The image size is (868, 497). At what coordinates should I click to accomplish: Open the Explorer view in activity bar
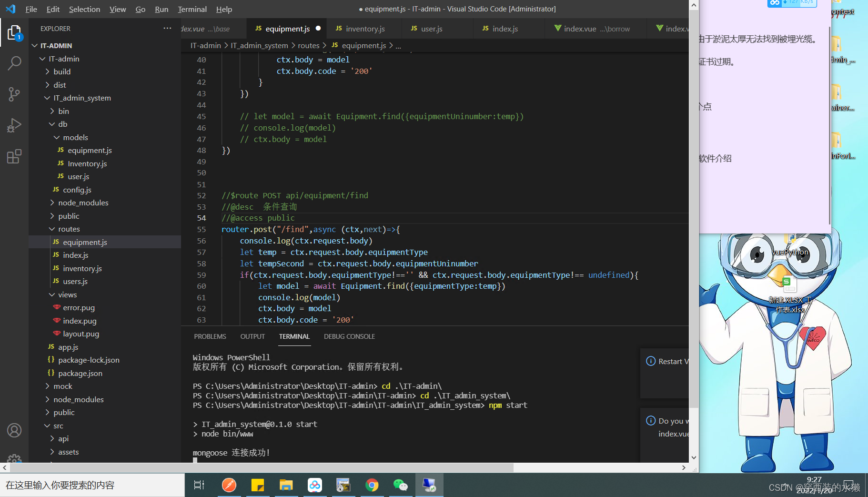pyautogui.click(x=14, y=33)
